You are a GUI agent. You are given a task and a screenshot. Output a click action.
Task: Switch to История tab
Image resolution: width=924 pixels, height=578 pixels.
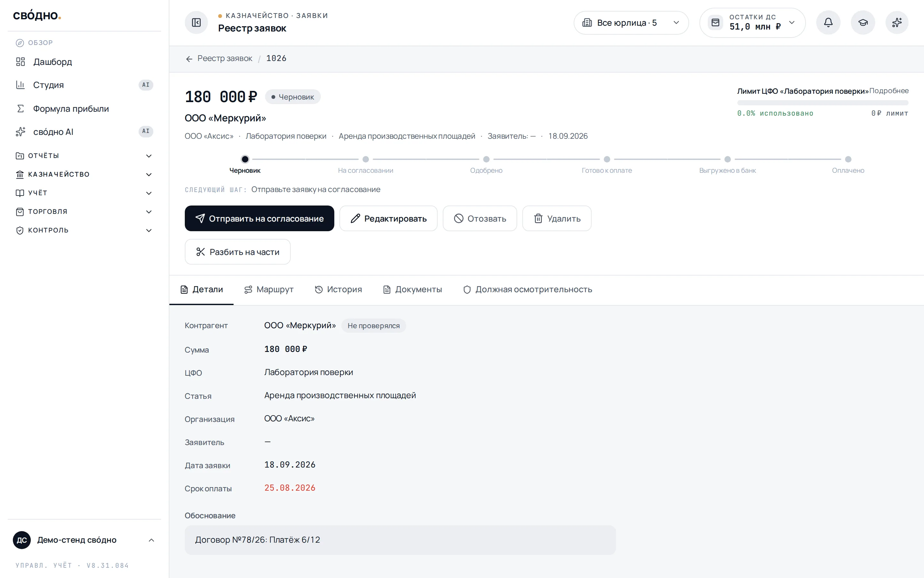click(x=338, y=289)
